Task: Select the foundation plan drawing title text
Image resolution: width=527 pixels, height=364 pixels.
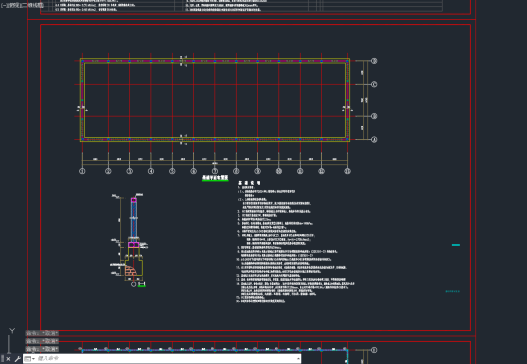Action: (215, 177)
